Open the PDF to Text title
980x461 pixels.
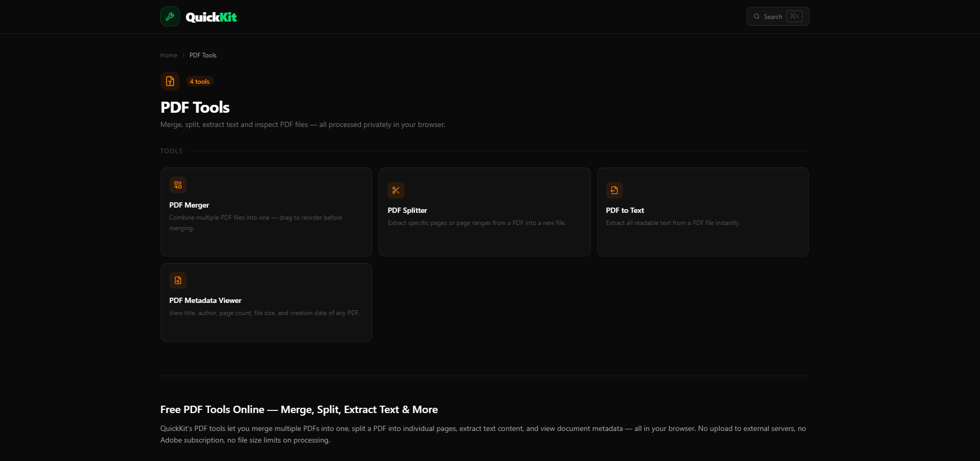pyautogui.click(x=625, y=210)
